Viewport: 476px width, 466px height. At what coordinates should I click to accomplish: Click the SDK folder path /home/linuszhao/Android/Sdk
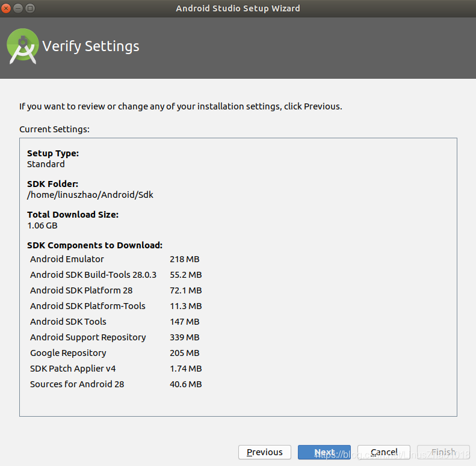(90, 195)
